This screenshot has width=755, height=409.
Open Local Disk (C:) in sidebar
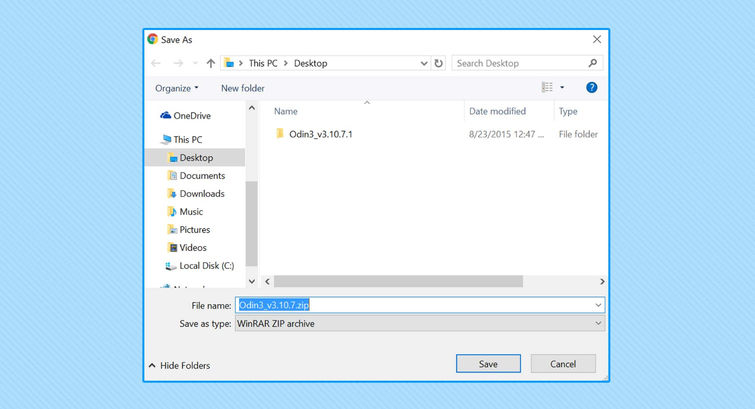coord(206,266)
